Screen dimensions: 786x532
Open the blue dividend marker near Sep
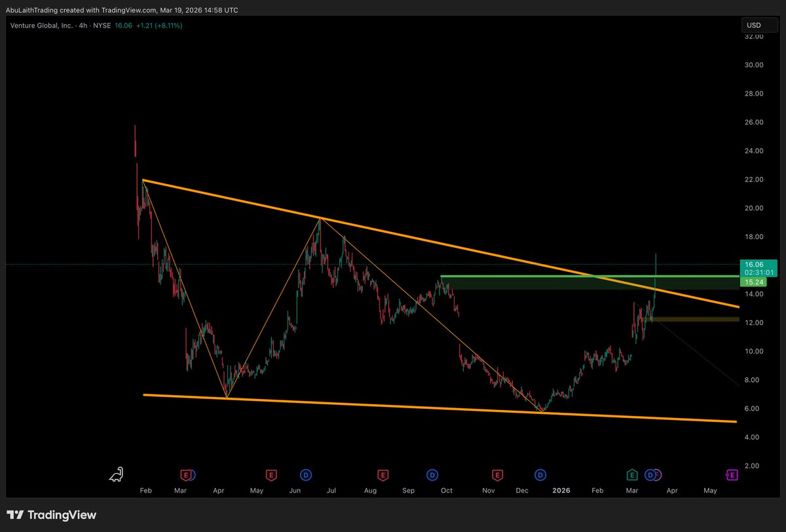(x=432, y=474)
